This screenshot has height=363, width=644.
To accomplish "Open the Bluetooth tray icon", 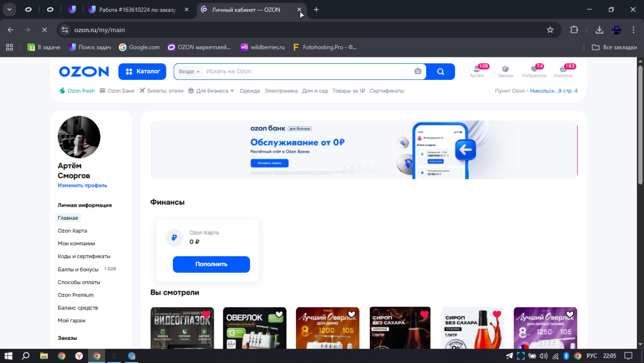I will (566, 356).
